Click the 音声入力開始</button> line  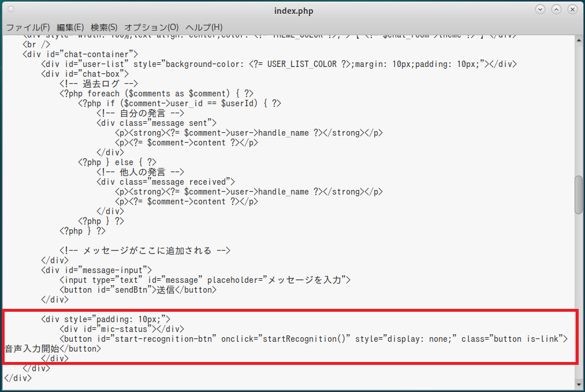click(x=53, y=349)
